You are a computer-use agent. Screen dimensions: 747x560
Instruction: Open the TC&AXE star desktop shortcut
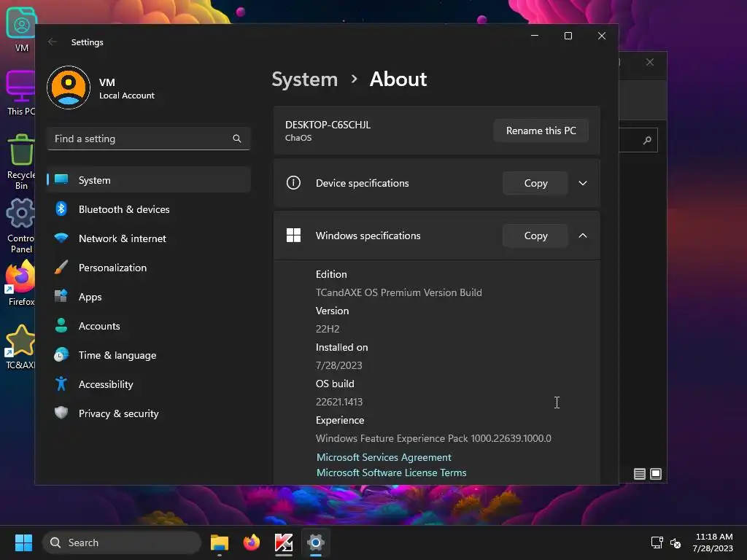tap(19, 347)
